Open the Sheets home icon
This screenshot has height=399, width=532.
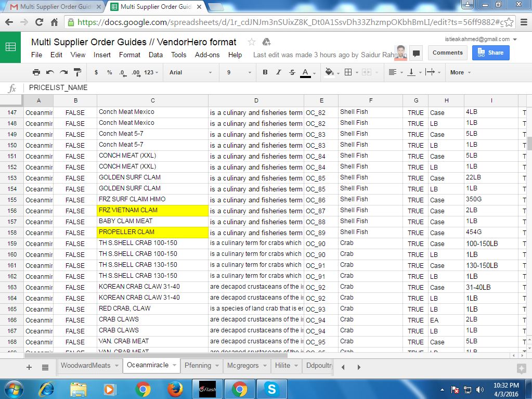coord(10,47)
